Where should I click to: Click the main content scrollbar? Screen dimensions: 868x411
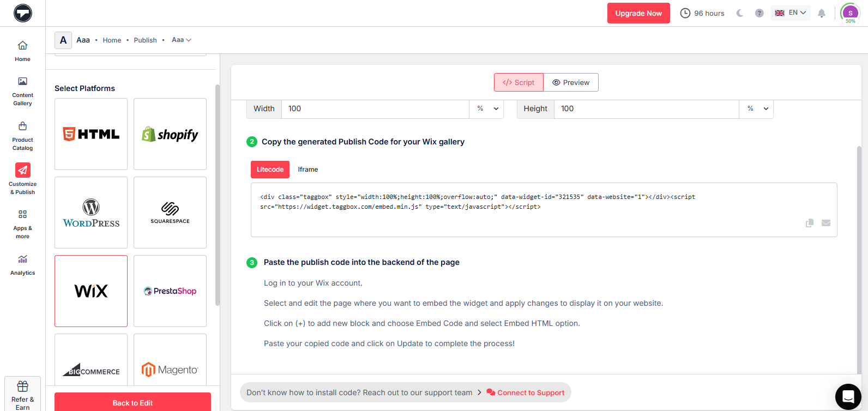859,259
